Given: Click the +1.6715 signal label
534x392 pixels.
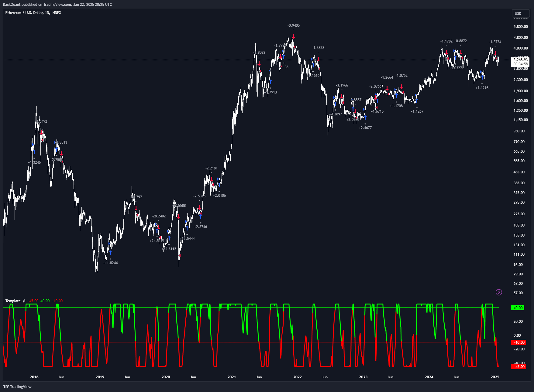Looking at the screenshot, I should pyautogui.click(x=377, y=111).
